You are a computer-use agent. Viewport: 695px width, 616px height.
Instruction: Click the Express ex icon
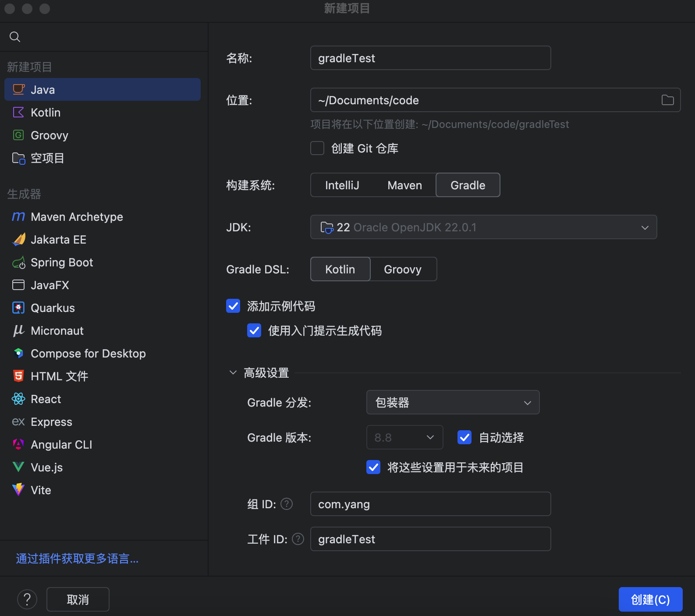(x=18, y=421)
